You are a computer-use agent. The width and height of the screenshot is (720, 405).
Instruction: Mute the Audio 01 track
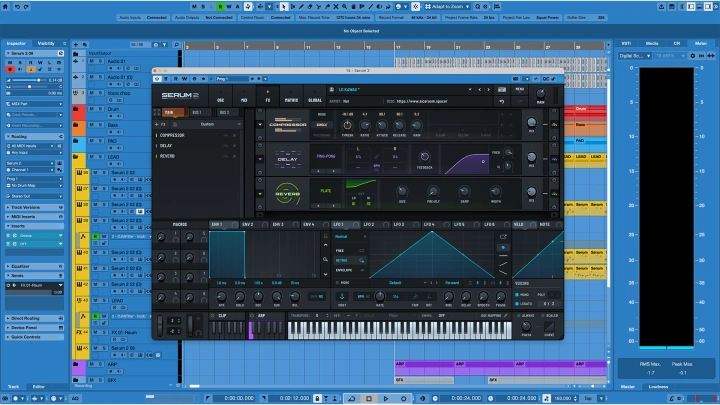[91, 62]
